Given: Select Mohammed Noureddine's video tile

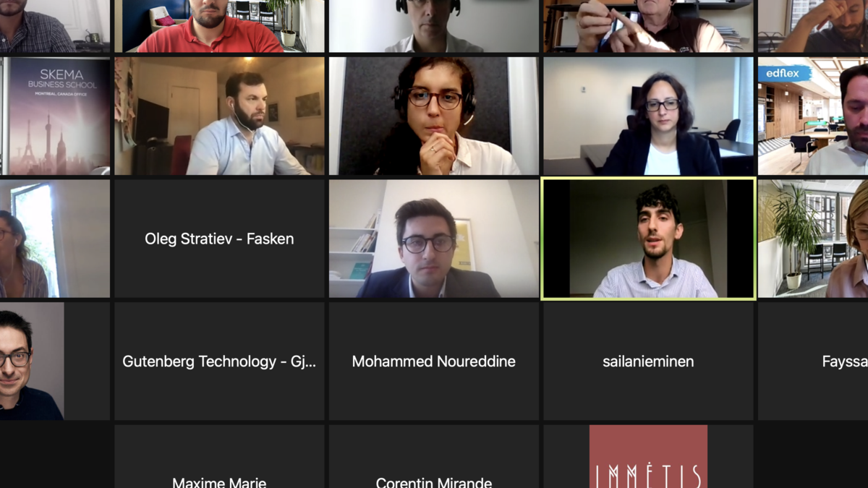Looking at the screenshot, I should tap(434, 361).
